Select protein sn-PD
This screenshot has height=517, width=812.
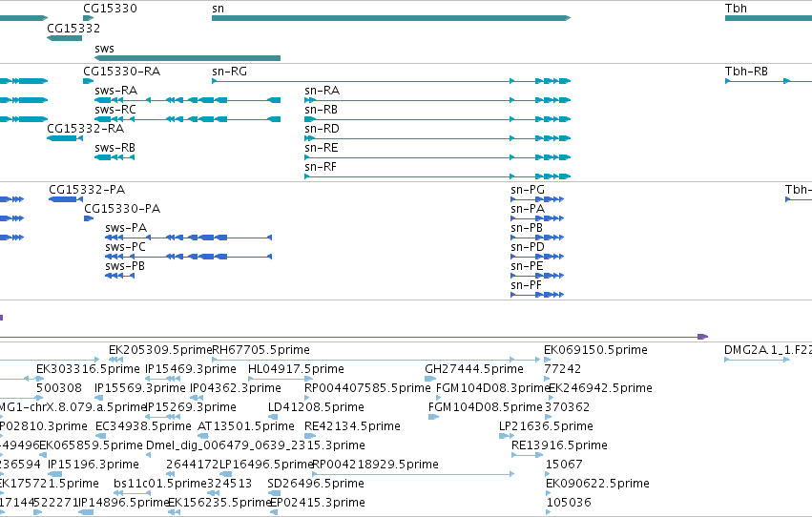tap(537, 257)
